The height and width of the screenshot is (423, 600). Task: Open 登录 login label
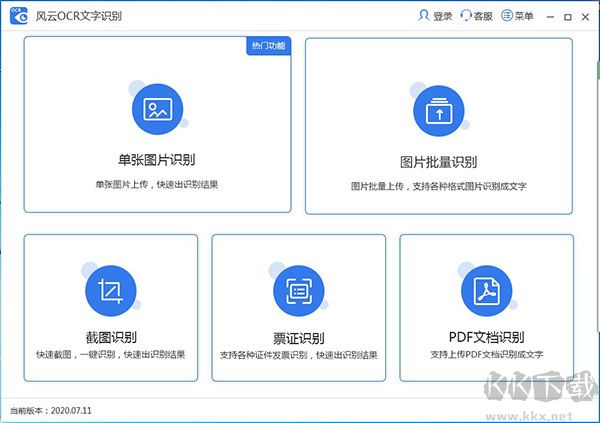[x=443, y=16]
